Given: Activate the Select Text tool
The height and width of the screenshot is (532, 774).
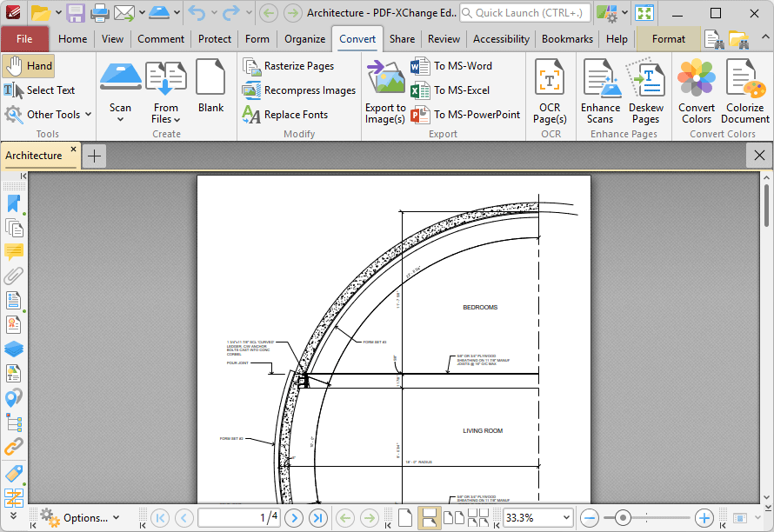Looking at the screenshot, I should tap(39, 90).
